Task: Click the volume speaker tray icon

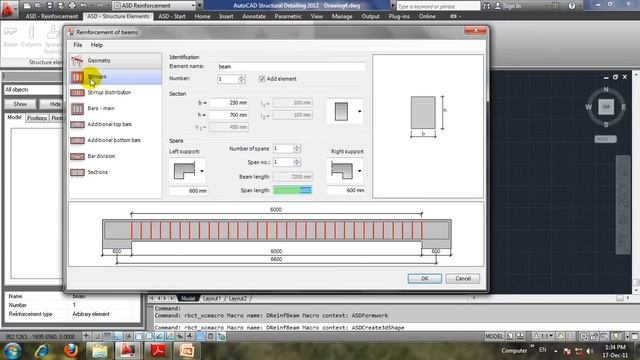Action: click(x=589, y=351)
